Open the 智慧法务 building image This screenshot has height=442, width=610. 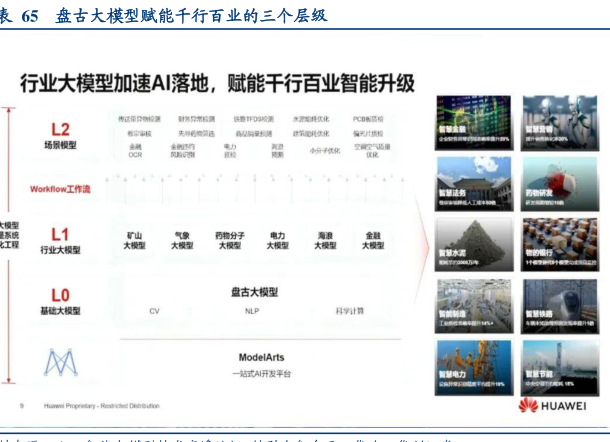pos(472,183)
